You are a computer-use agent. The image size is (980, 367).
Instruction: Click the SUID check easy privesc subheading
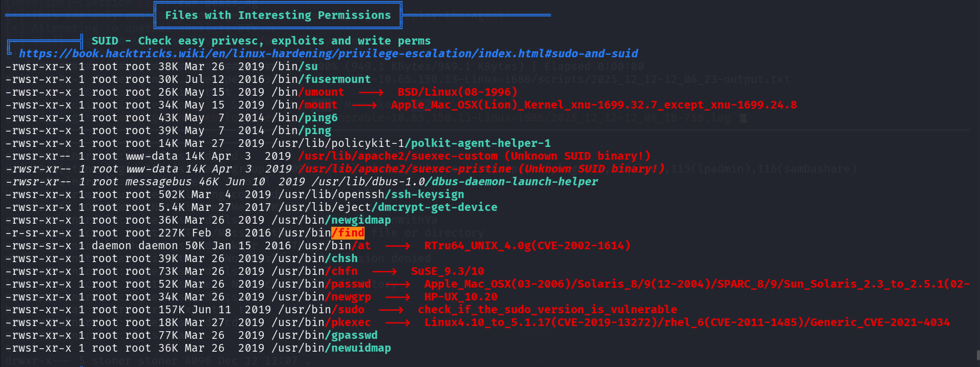261,41
